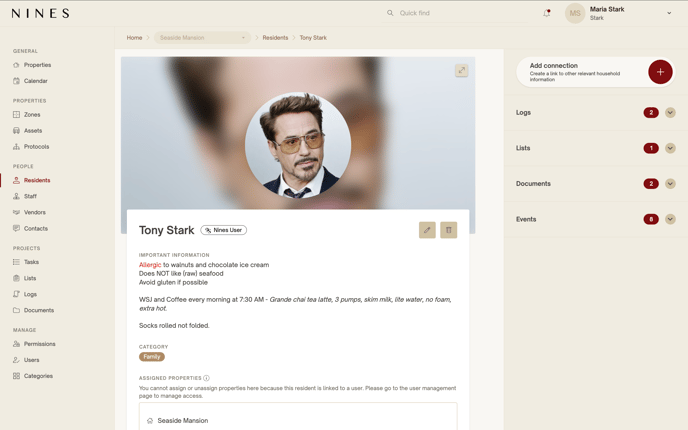
Task: Click the Permissions icon in sidebar
Action: pyautogui.click(x=16, y=344)
